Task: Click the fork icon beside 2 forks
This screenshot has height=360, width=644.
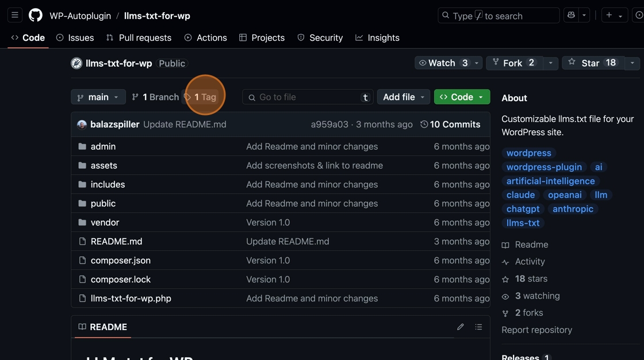Action: pyautogui.click(x=505, y=313)
